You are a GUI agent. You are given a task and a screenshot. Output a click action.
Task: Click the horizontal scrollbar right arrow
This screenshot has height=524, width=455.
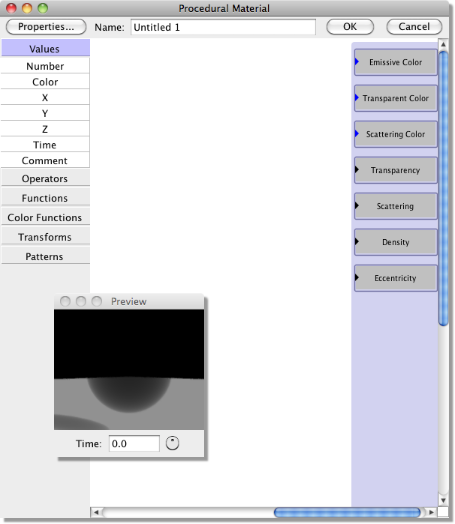click(x=431, y=512)
